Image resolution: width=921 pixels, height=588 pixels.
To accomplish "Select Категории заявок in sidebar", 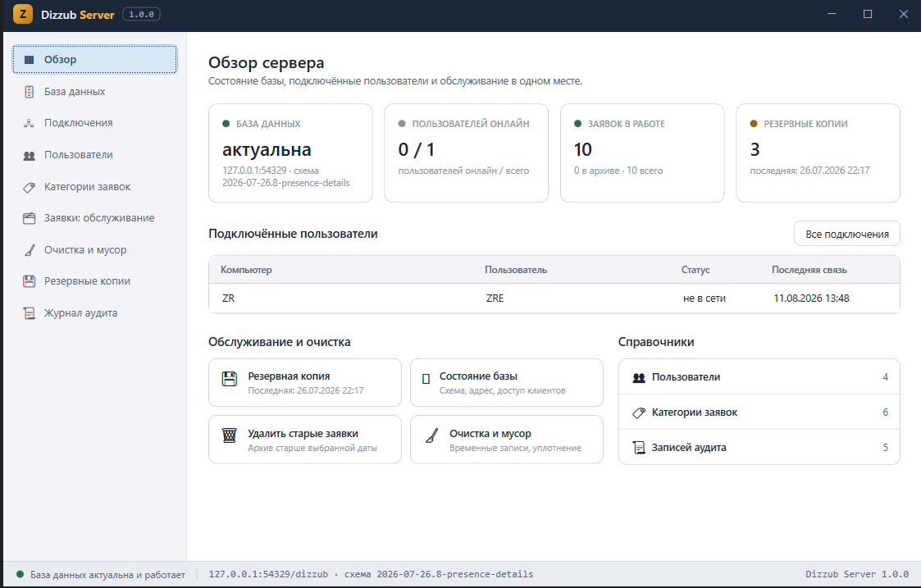I will click(x=94, y=187).
